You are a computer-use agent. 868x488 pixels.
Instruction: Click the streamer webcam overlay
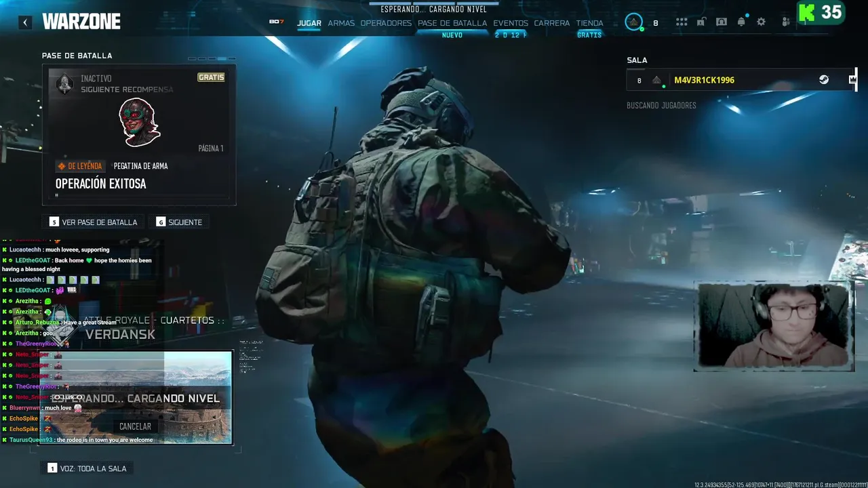774,327
